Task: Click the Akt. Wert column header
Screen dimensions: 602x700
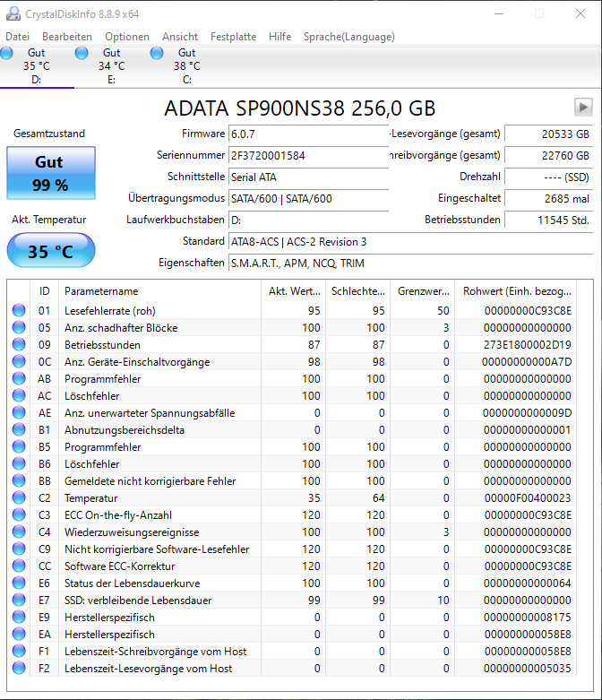Action: pyautogui.click(x=293, y=291)
